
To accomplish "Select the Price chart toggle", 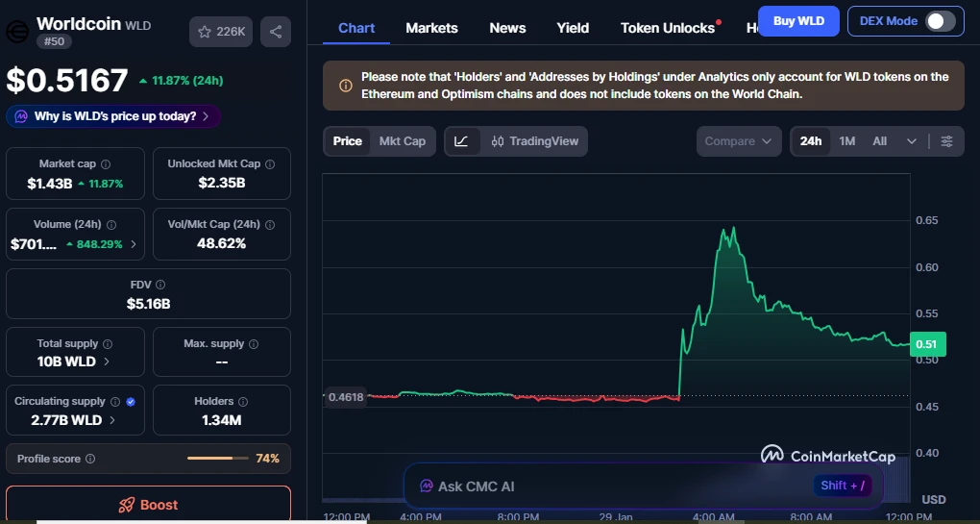I will click(348, 141).
